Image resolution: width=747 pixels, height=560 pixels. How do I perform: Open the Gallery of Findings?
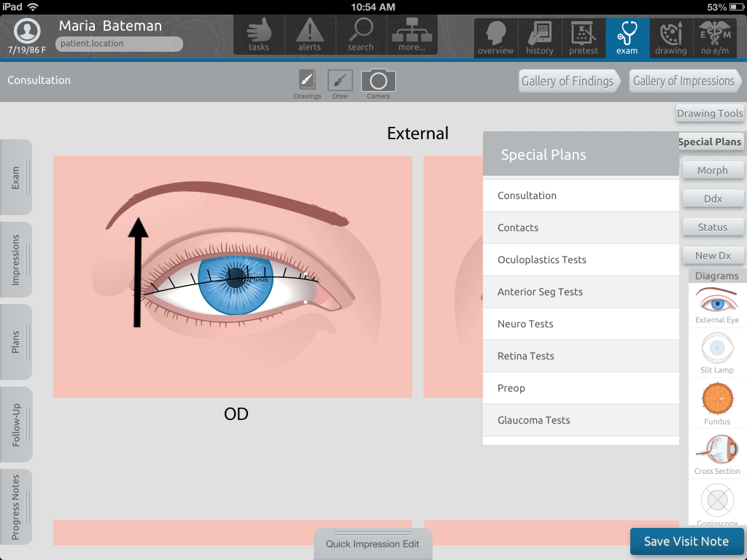pos(568,81)
